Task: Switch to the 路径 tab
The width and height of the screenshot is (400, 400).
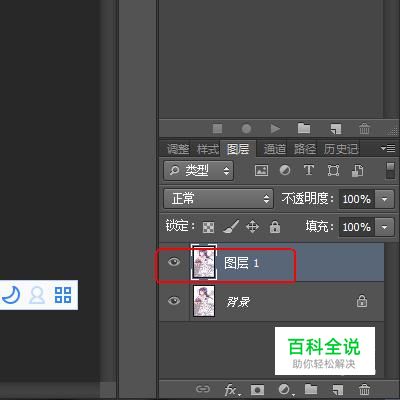Action: click(305, 149)
